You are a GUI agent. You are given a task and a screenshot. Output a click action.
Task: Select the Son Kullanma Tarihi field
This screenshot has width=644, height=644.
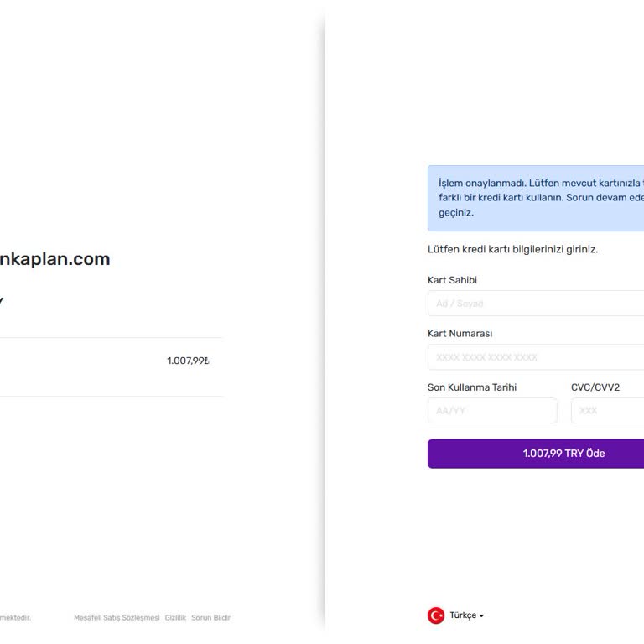tap(491, 411)
